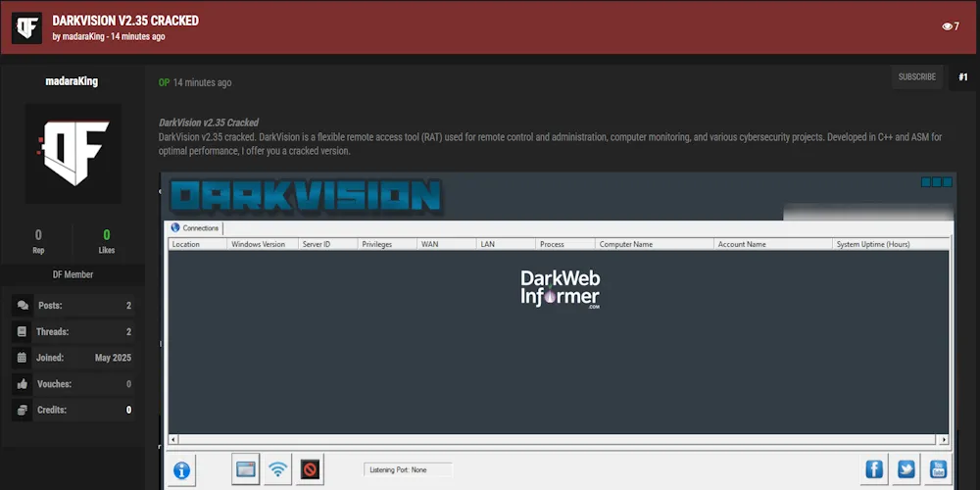Click the blue info icon in bottom toolbar
This screenshot has height=490, width=980.
(182, 470)
